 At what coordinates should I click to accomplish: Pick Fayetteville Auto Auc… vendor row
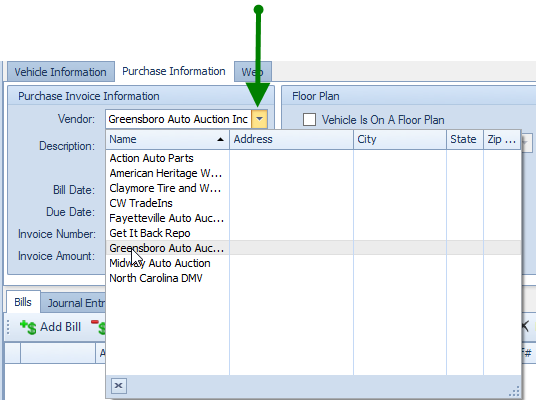click(x=313, y=218)
